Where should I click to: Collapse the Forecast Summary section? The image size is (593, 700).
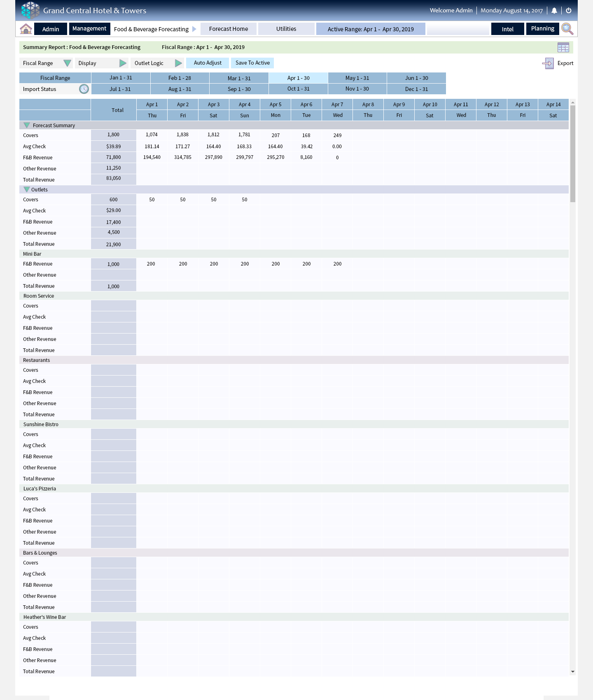pos(27,125)
